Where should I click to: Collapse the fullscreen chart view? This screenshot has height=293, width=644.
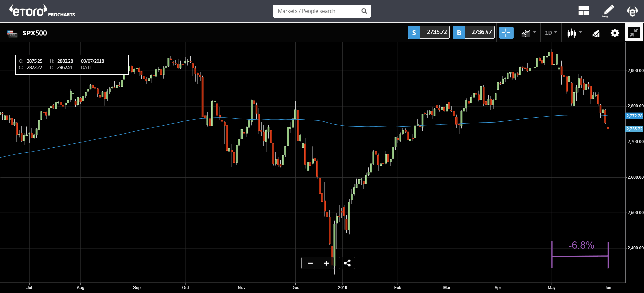634,33
